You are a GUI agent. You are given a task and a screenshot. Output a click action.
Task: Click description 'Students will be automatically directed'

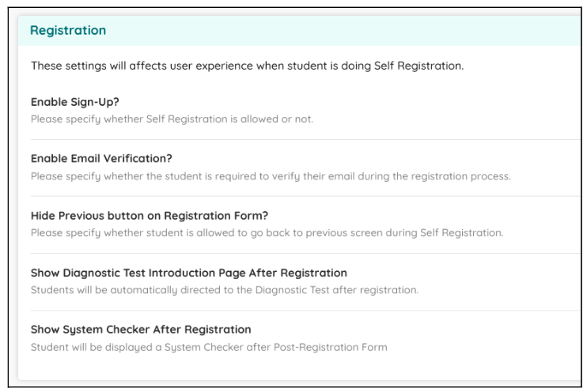click(225, 290)
